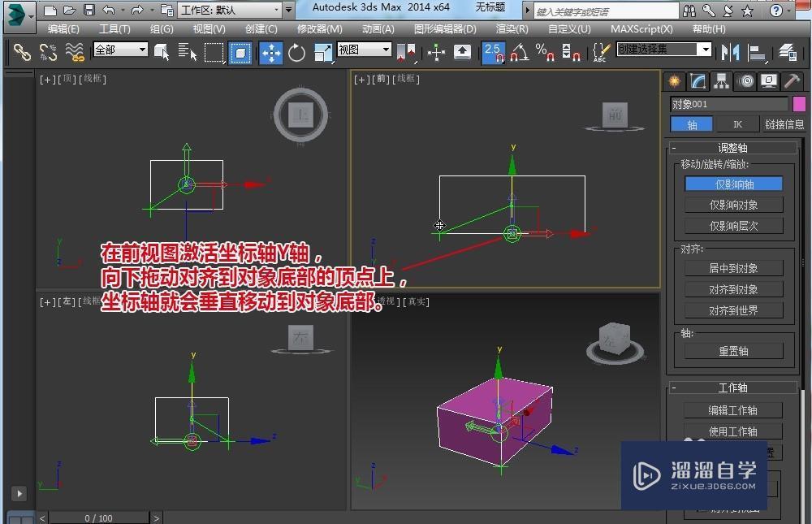
Task: Open the 视图 reference coordinate system dropdown
Action: 363,49
